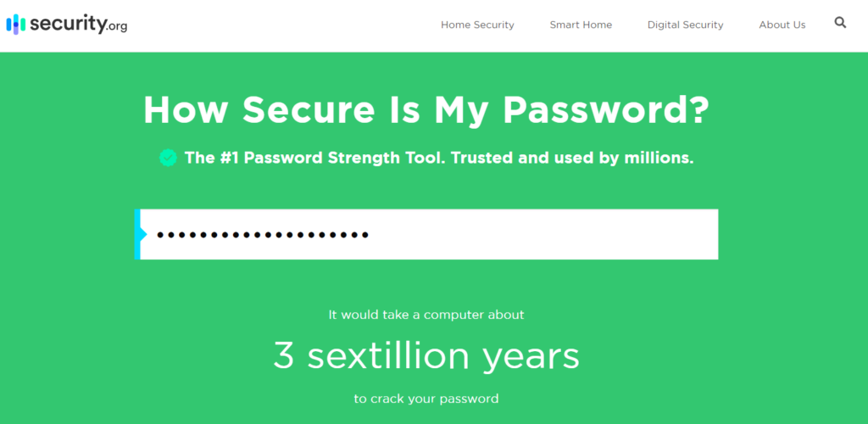Click the security.org wordmark text

(x=68, y=24)
